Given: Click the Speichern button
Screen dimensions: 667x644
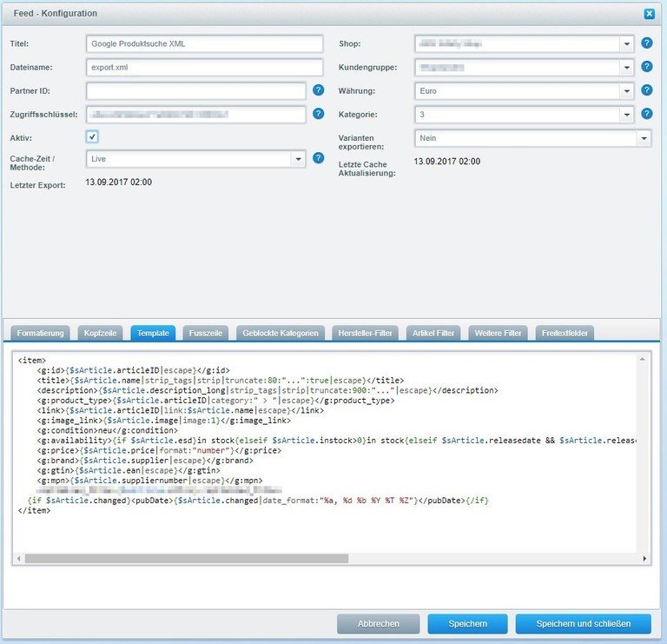Looking at the screenshot, I should click(x=467, y=623).
